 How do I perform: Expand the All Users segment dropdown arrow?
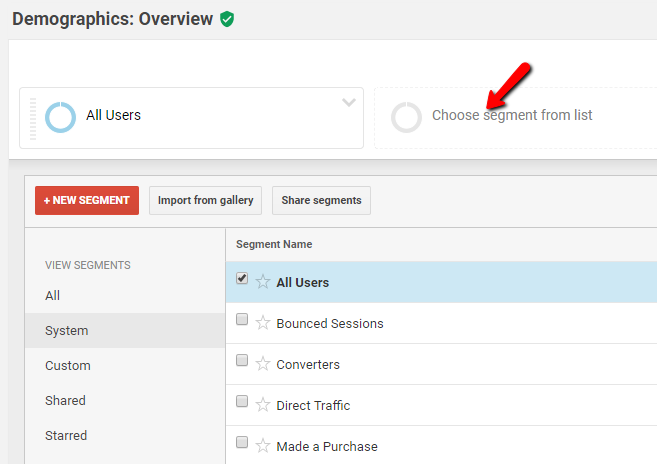(x=348, y=102)
